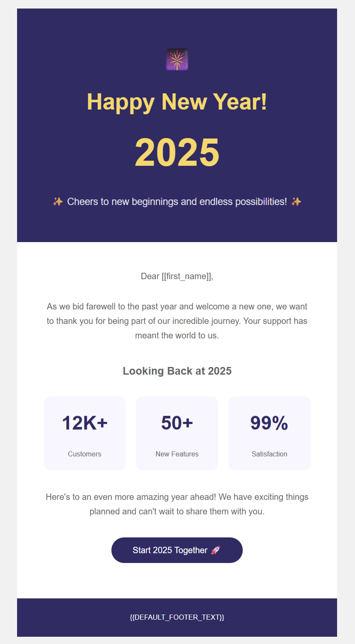Click the 'Looking Back at 2025' heading
The width and height of the screenshot is (355, 644).
177,371
